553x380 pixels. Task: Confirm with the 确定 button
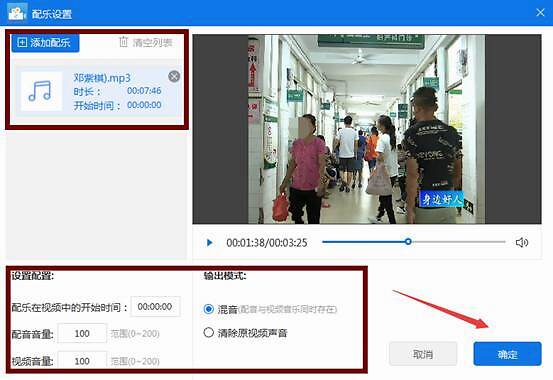tap(507, 354)
